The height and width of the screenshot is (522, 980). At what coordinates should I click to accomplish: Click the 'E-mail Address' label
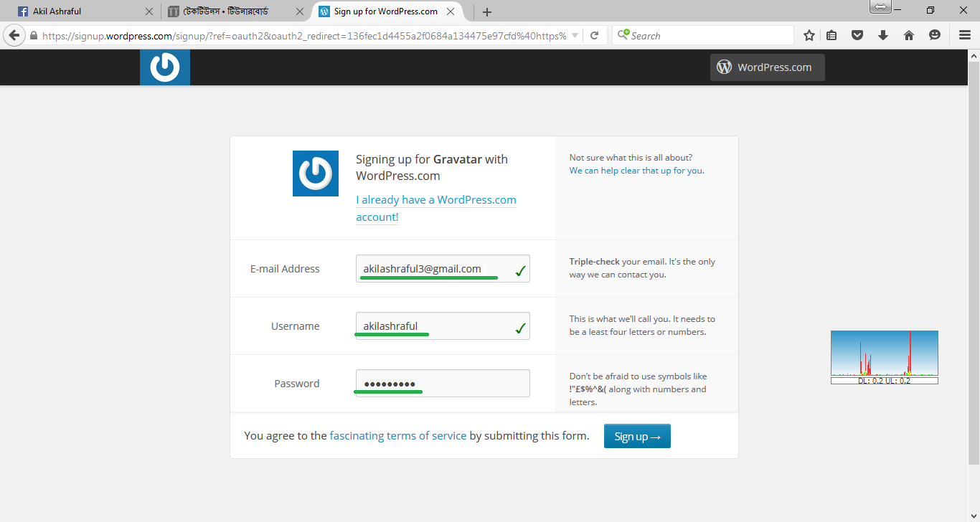[x=285, y=269]
